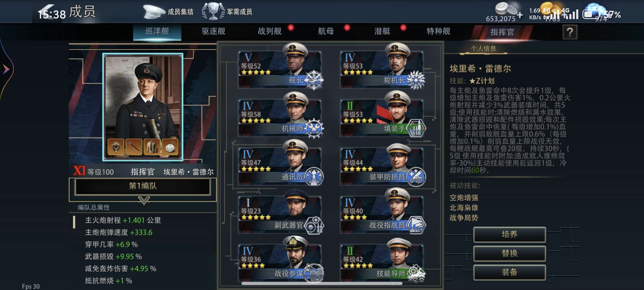
Task: Select the medal badge equipment slot
Action: 116,147
